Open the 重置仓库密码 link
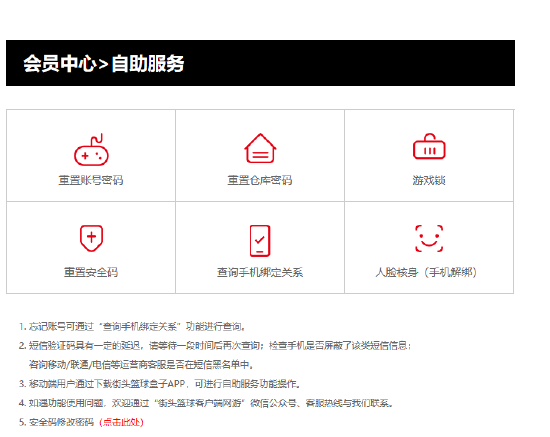The width and height of the screenshot is (550, 437). click(260, 180)
